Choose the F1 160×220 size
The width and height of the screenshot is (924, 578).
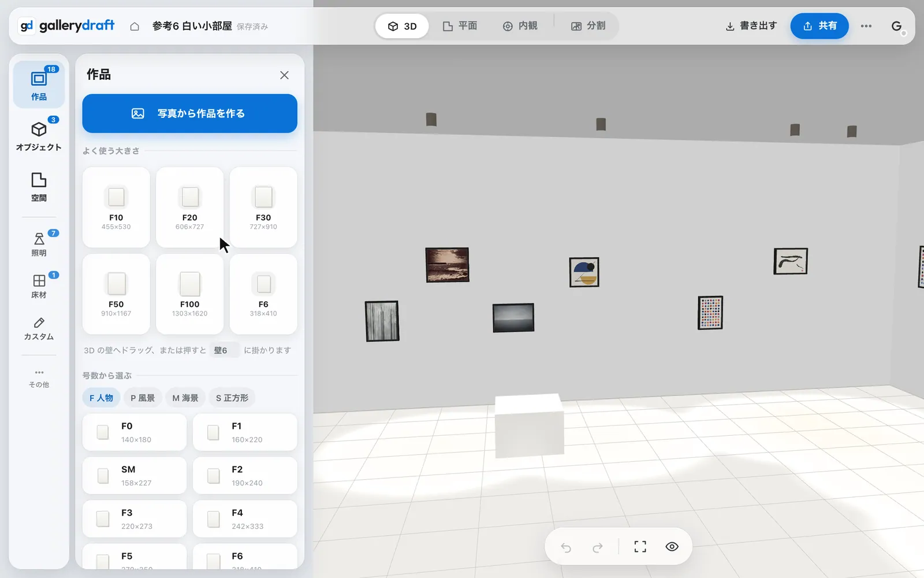coord(245,432)
